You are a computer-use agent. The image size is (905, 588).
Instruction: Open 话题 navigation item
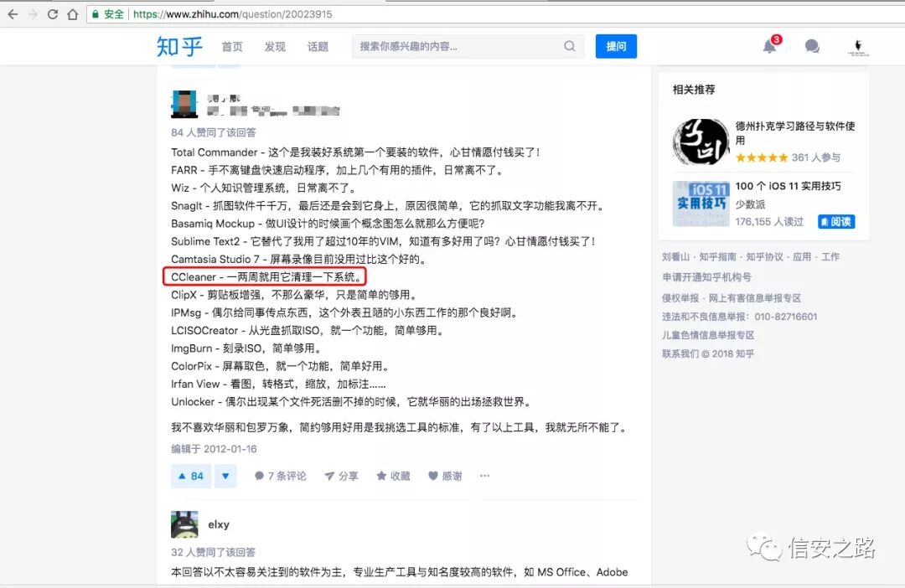pos(318,47)
